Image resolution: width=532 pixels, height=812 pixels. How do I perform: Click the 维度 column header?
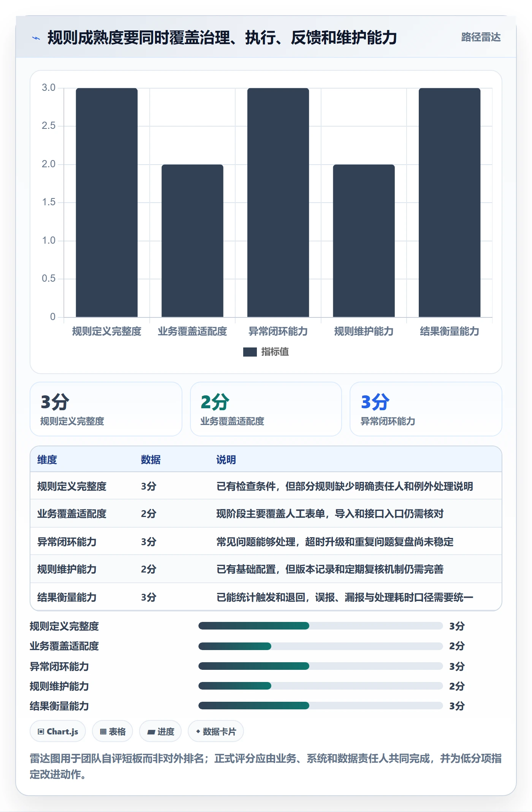coord(47,460)
